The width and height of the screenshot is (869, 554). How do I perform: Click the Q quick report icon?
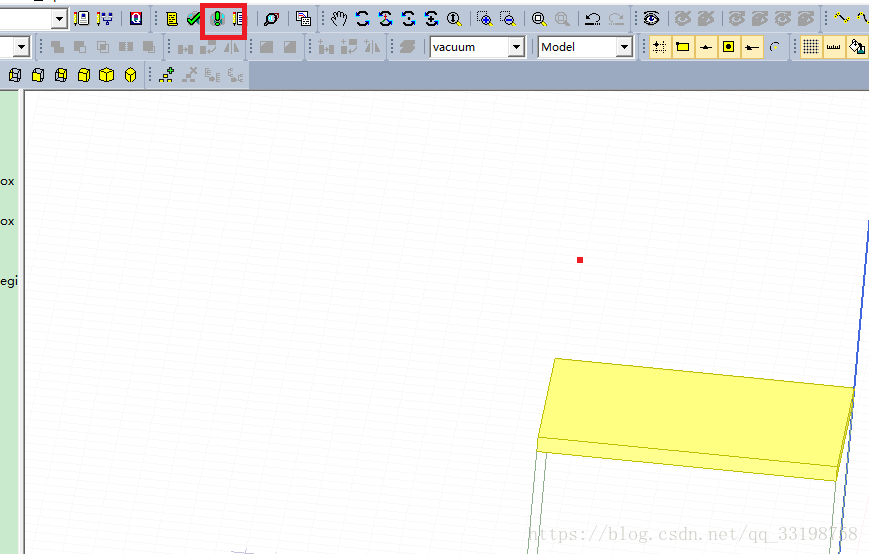pos(136,19)
